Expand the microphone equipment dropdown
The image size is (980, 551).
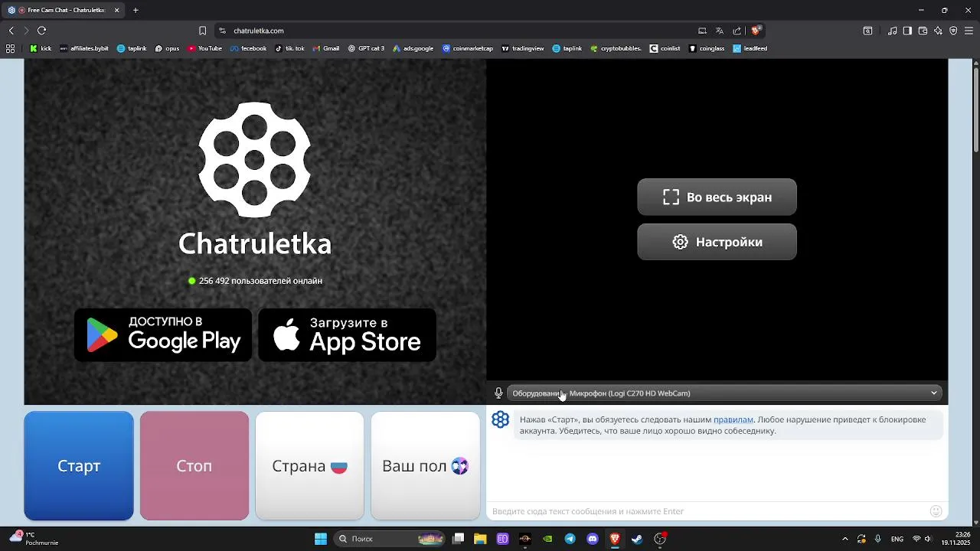pos(724,393)
